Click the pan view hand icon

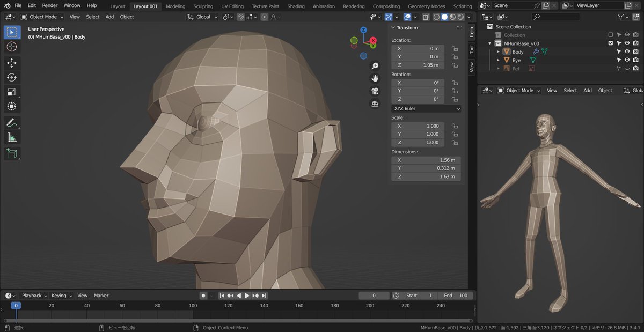pyautogui.click(x=375, y=78)
